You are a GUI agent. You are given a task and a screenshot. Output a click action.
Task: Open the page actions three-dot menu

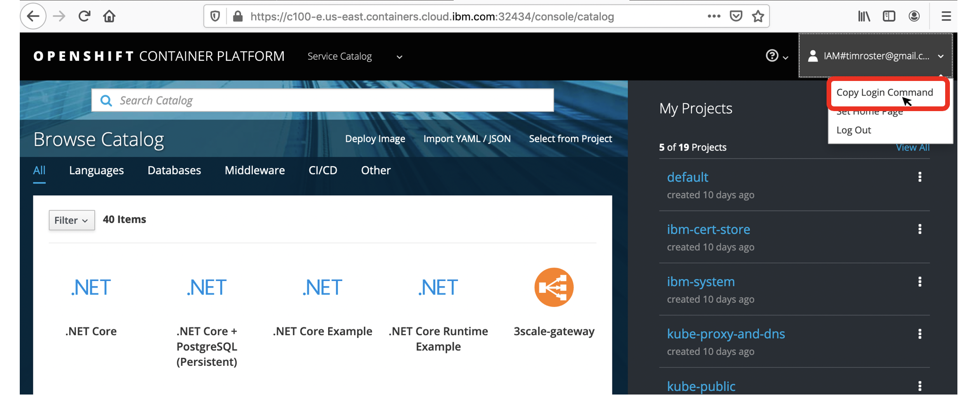click(x=714, y=16)
